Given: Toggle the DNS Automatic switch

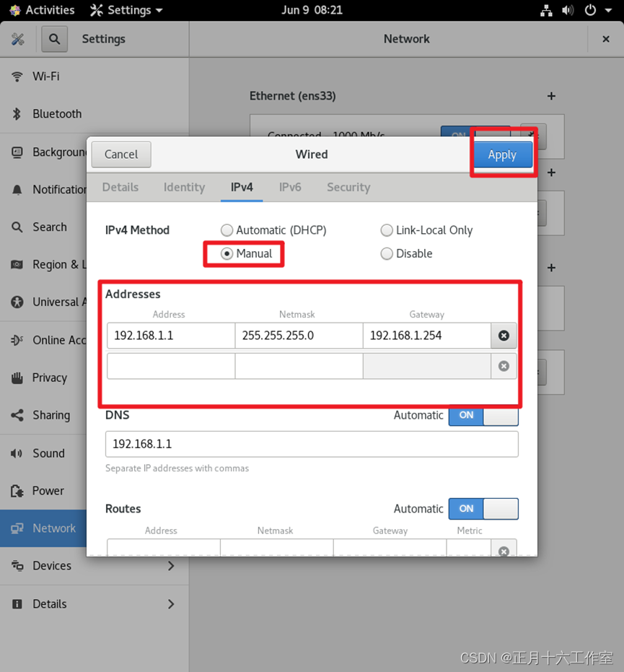Looking at the screenshot, I should [483, 415].
